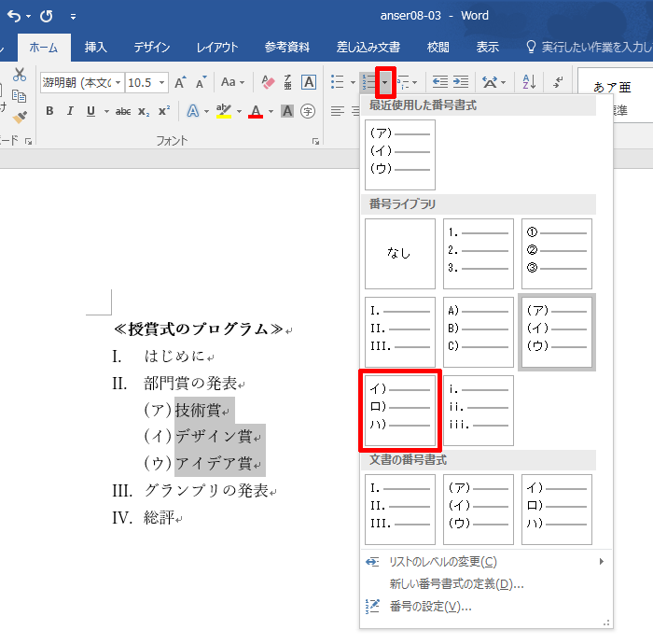
Task: Choose the A) B) C) numbering format
Action: pos(478,332)
